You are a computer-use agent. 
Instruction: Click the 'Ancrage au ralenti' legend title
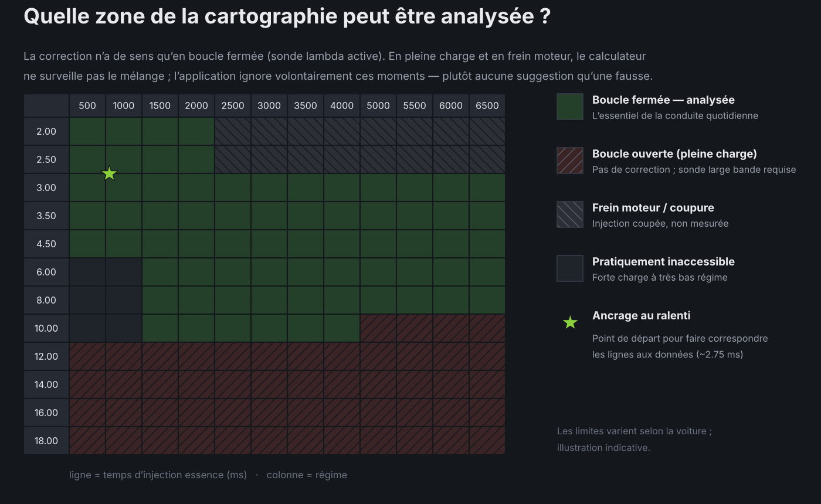tap(642, 315)
